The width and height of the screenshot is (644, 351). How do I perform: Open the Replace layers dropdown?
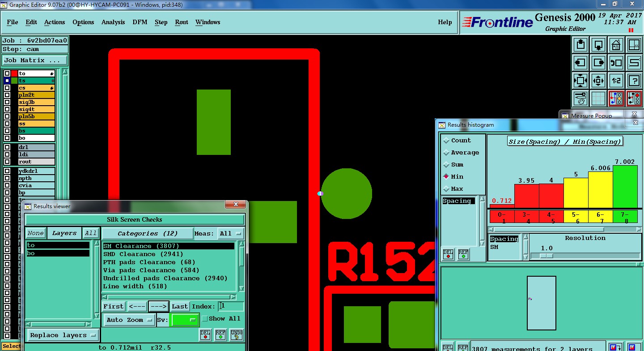pyautogui.click(x=63, y=335)
